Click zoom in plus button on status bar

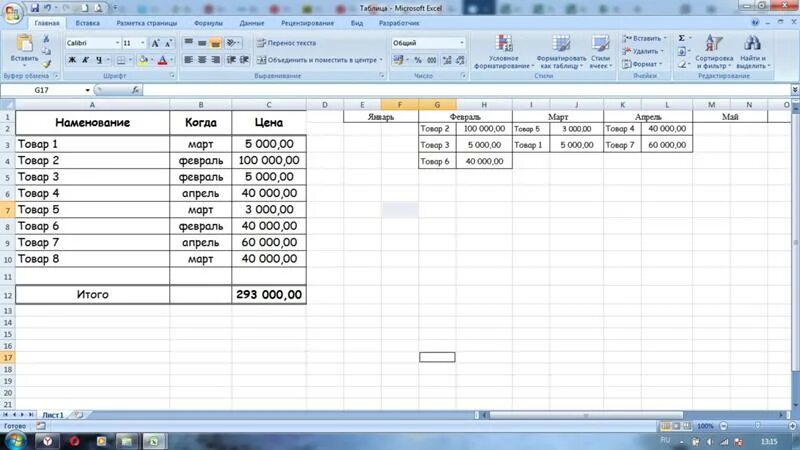click(792, 426)
